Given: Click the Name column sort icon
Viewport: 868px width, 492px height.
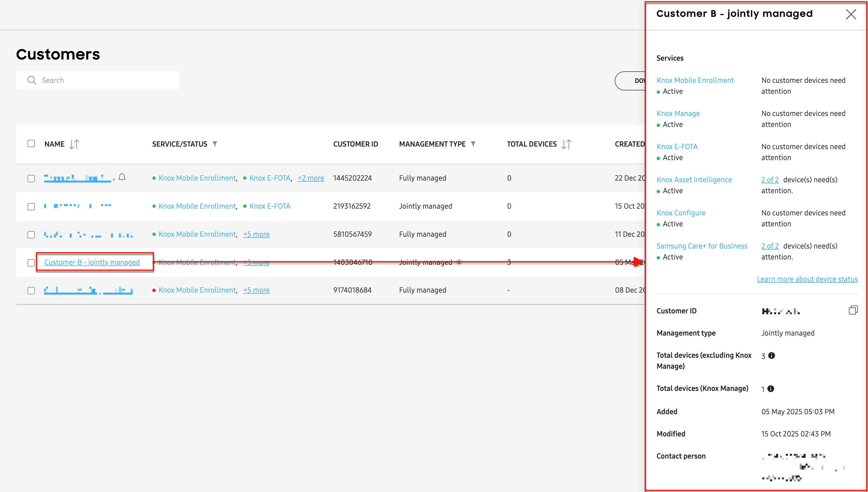Looking at the screenshot, I should pos(74,144).
